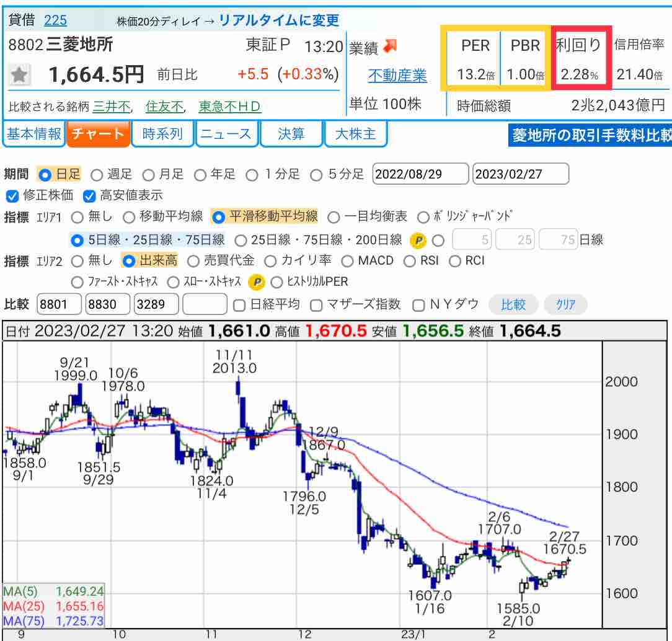Open the 基本情報 tab
672x641 pixels.
(x=34, y=134)
